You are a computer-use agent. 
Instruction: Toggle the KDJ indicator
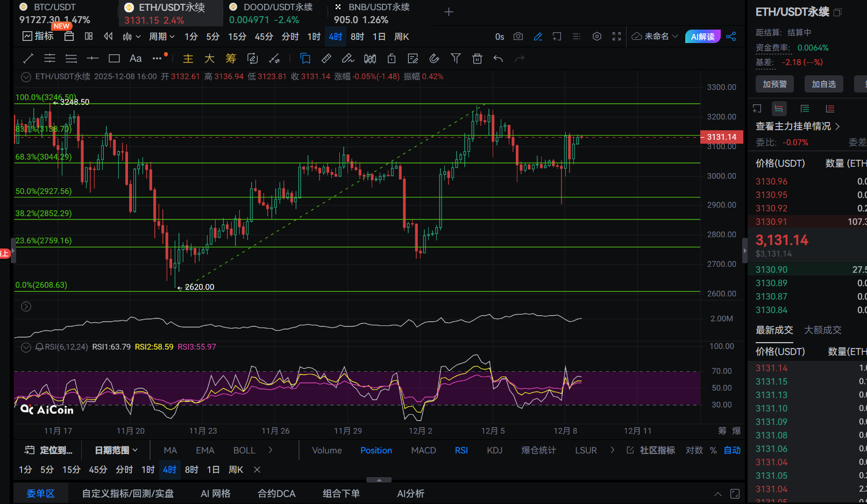[494, 450]
